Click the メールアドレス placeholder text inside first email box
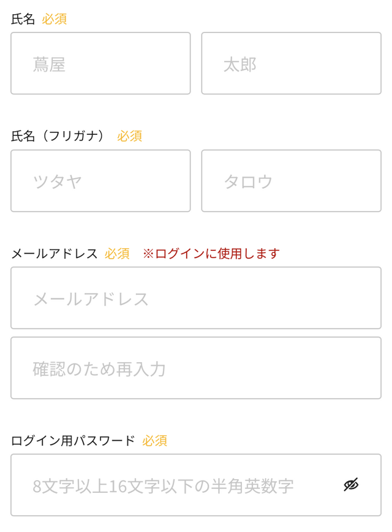The width and height of the screenshot is (392, 532). click(91, 299)
